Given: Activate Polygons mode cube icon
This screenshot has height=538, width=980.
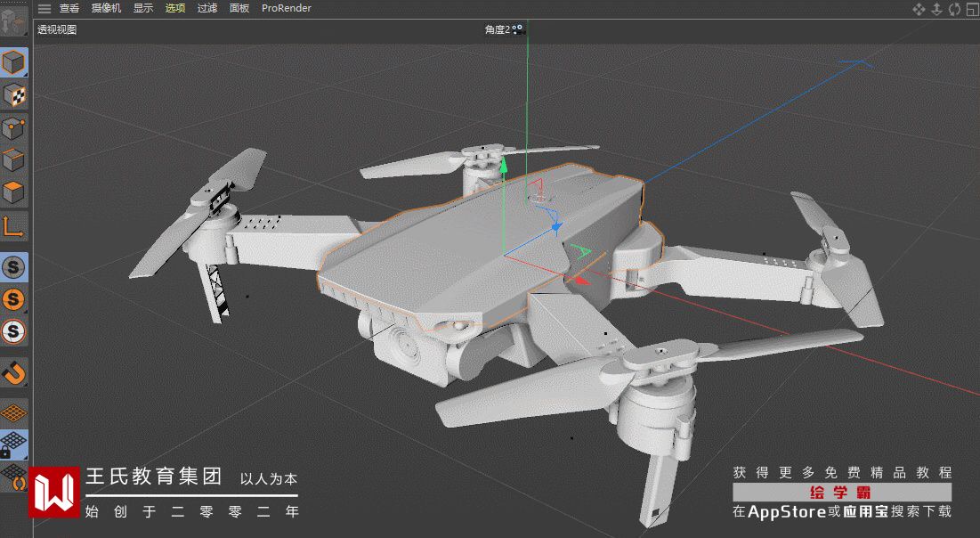Looking at the screenshot, I should coord(13,192).
